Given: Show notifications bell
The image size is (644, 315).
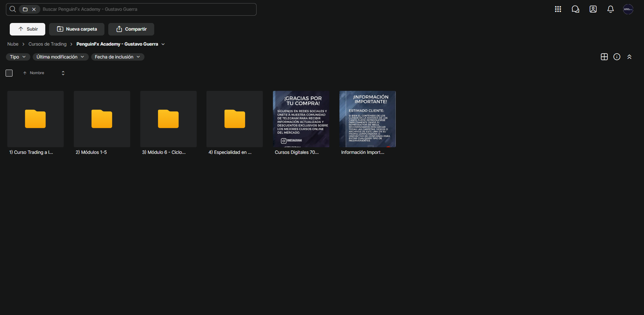Looking at the screenshot, I should pos(611,9).
